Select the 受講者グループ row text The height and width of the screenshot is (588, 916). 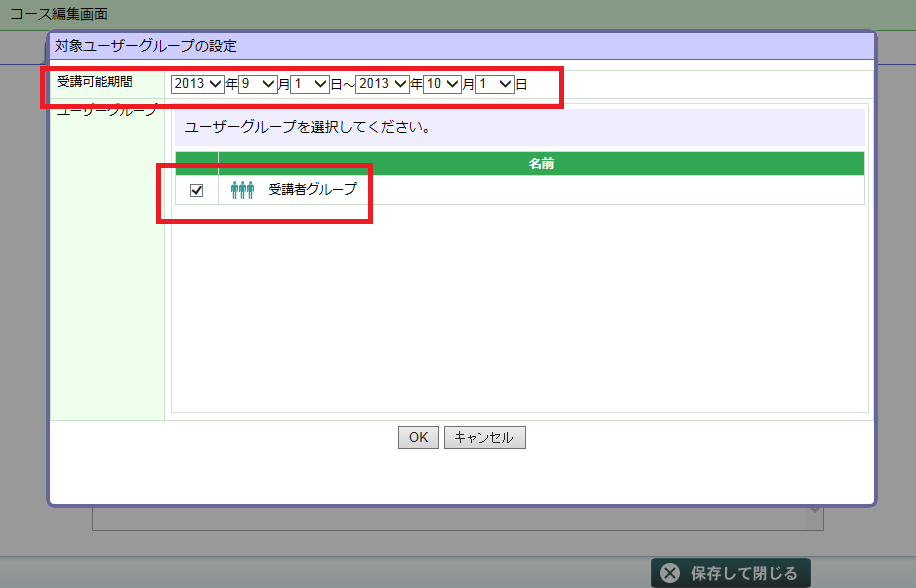click(312, 189)
